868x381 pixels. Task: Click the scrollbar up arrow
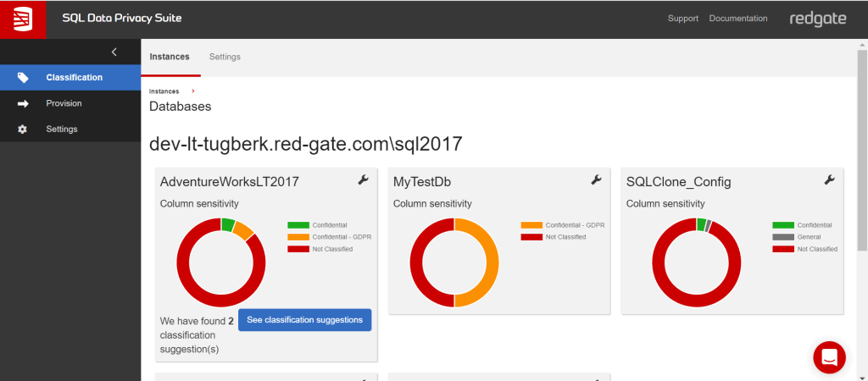(x=862, y=44)
